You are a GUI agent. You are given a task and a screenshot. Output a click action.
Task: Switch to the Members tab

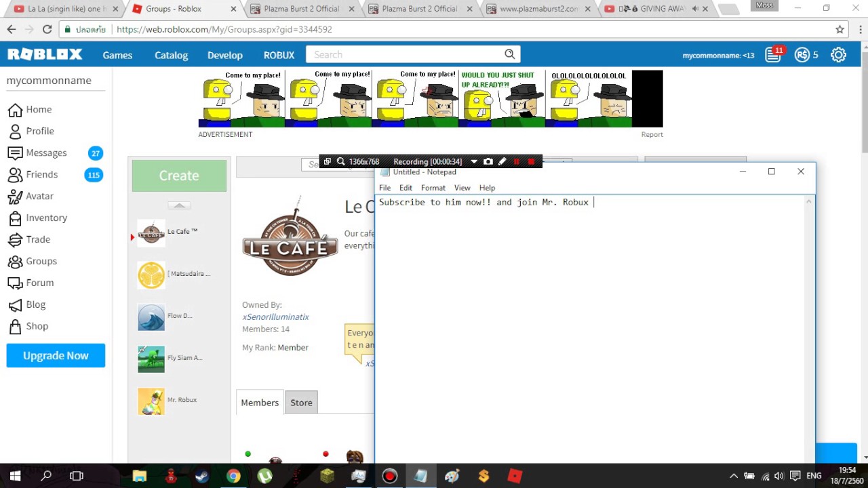click(x=260, y=402)
